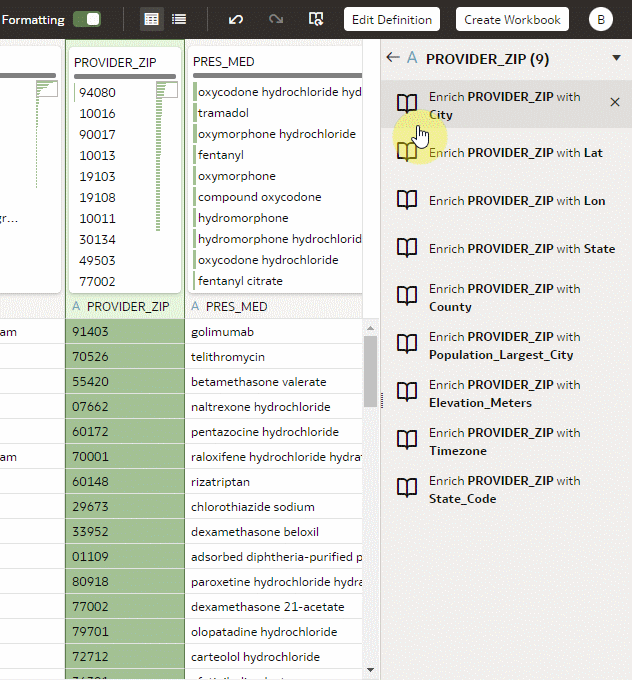The height and width of the screenshot is (680, 632).
Task: Click book icon for Population_Largest_City enrichment
Action: [x=407, y=344]
